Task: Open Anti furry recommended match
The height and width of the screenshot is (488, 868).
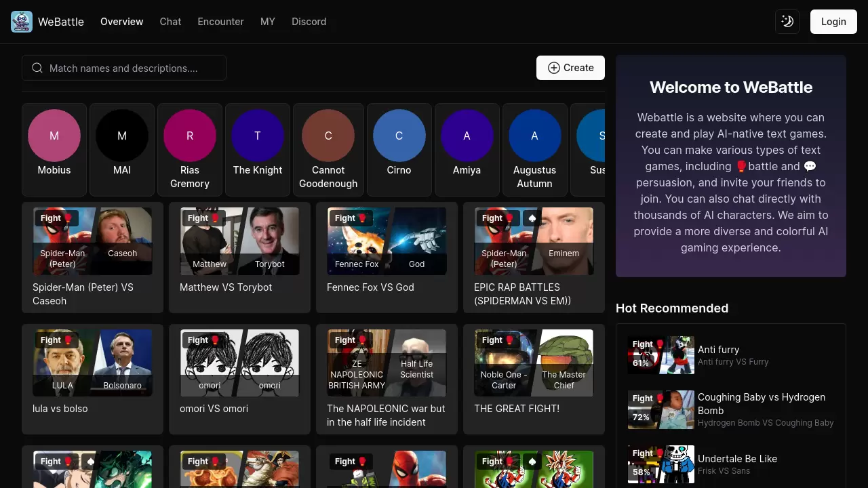Action: pos(731,355)
